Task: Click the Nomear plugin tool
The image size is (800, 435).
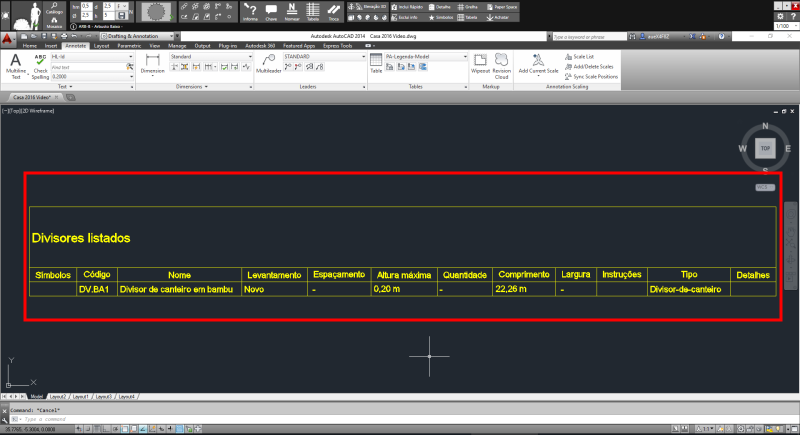Action: pyautogui.click(x=292, y=12)
